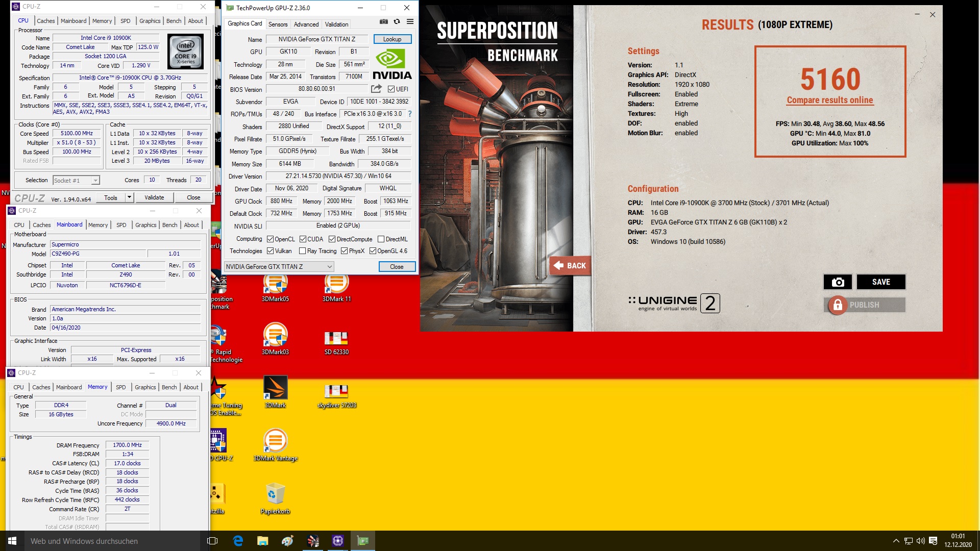Open the Papierkorb recycle bin
980x551 pixels.
(275, 498)
